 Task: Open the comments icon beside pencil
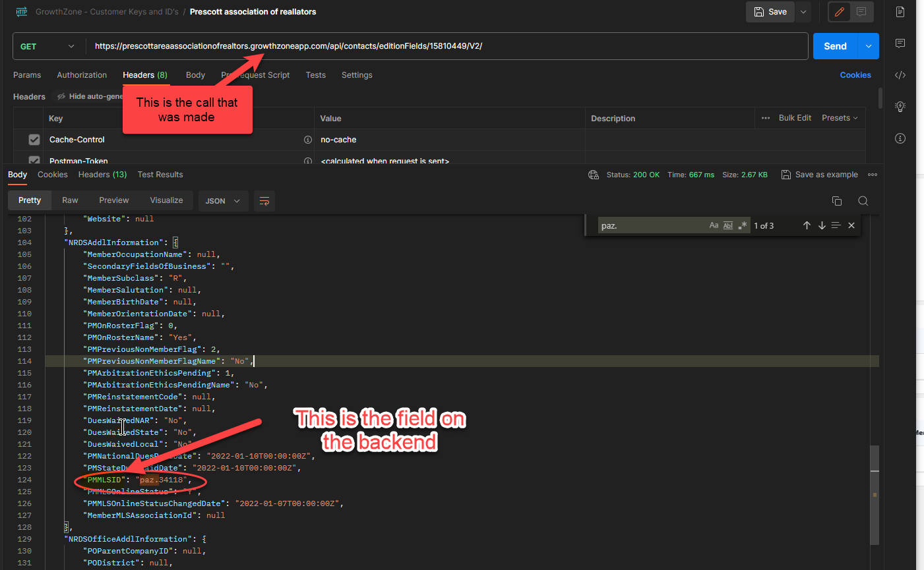(861, 12)
